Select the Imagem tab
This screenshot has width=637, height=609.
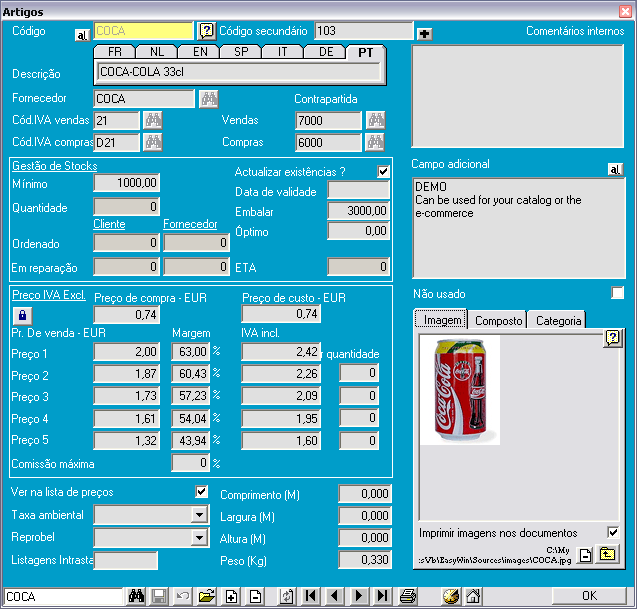click(x=442, y=320)
